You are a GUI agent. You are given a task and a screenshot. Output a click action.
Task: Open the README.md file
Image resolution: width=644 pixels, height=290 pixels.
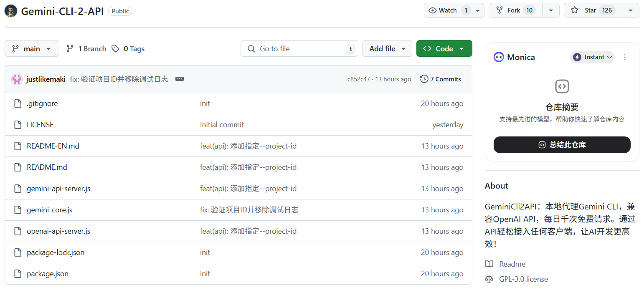pos(47,167)
